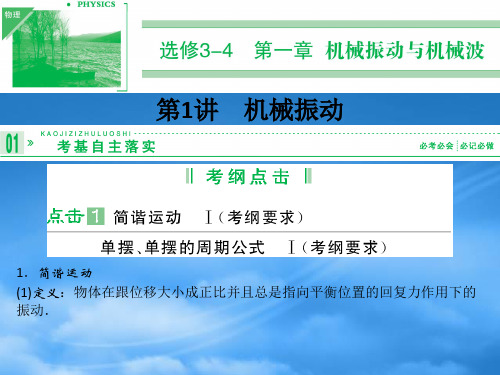Screen dimensions: 500x375
Task: Click the 考纲点击 heading
Action: tap(247, 176)
